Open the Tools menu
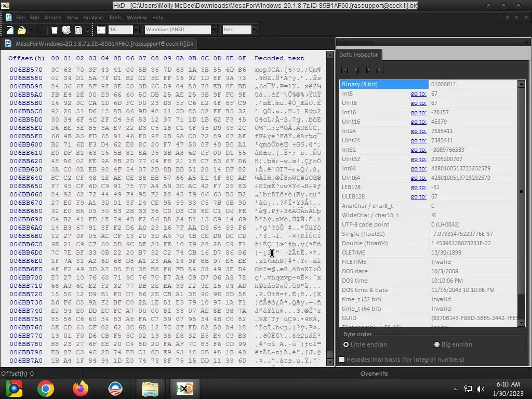 point(115,17)
